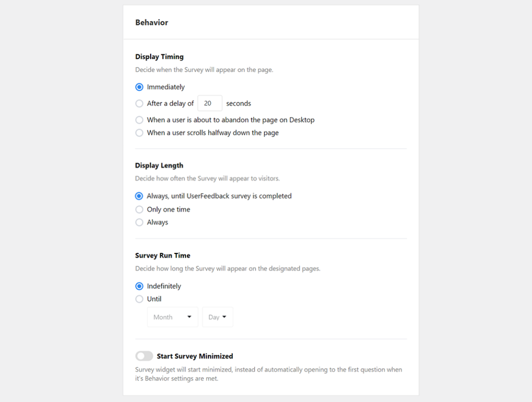Select "Indefinitely" for survey run time
The height and width of the screenshot is (402, 532).
coord(139,286)
